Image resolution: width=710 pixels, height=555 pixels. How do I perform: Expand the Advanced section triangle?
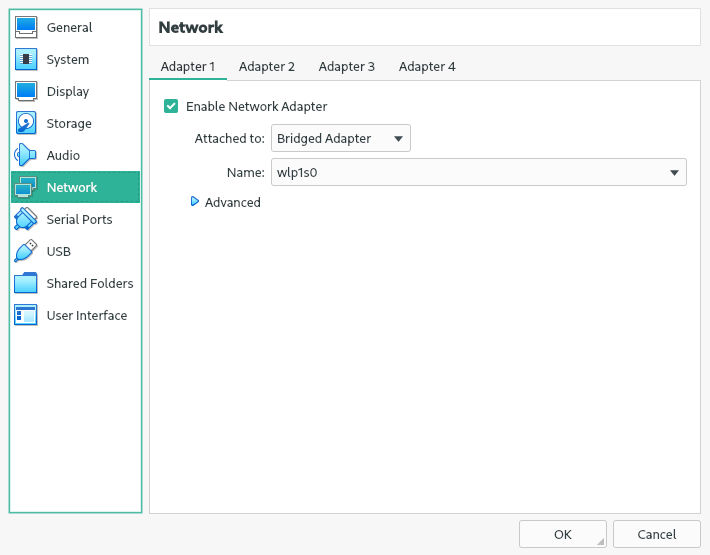click(195, 201)
